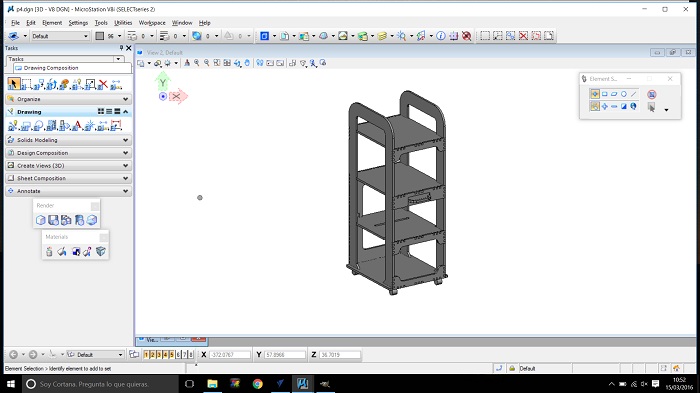Toggle view 5 button in view groups
Viewport: 700px width, 393px height.
pos(172,355)
